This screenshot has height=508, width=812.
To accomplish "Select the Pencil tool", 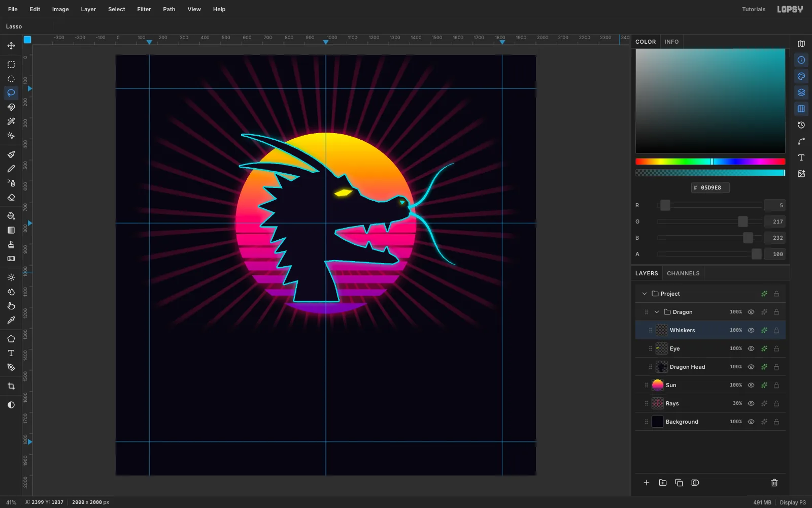I will pos(11,169).
